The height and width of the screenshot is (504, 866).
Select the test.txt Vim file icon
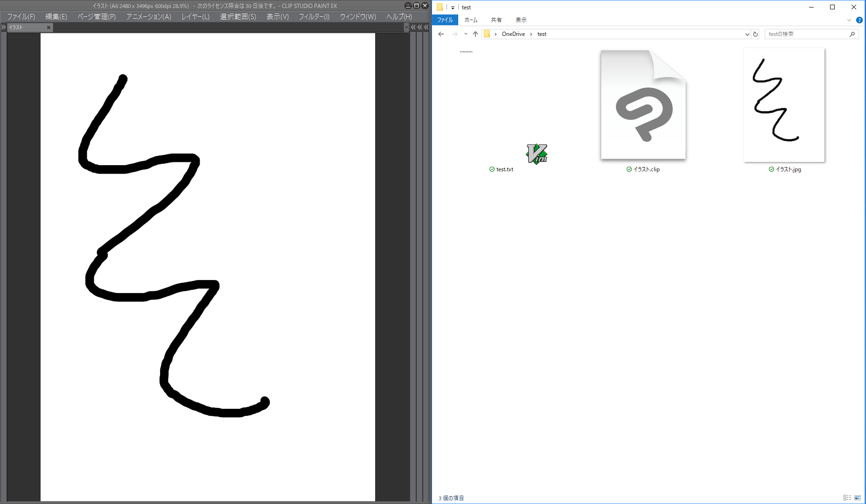point(537,154)
